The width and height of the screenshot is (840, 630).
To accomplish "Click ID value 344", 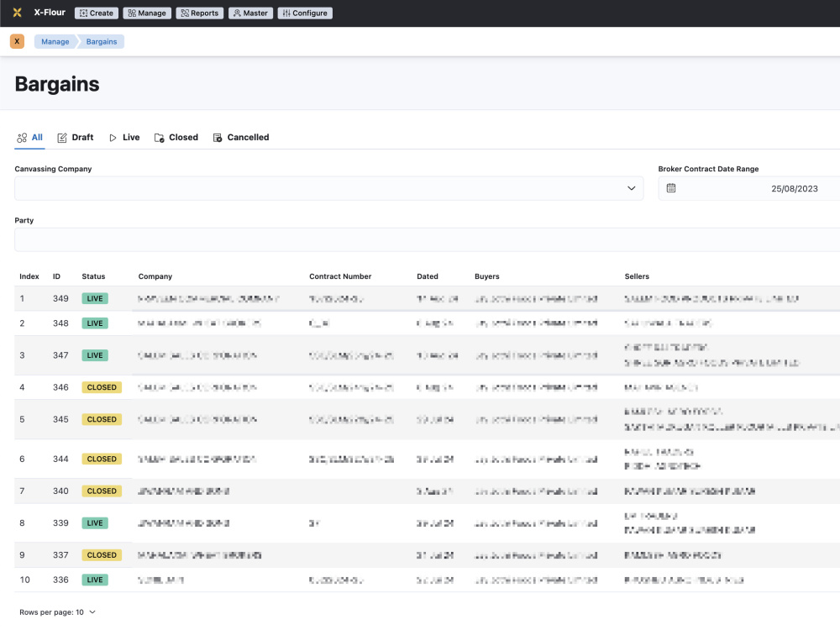I will pos(60,459).
